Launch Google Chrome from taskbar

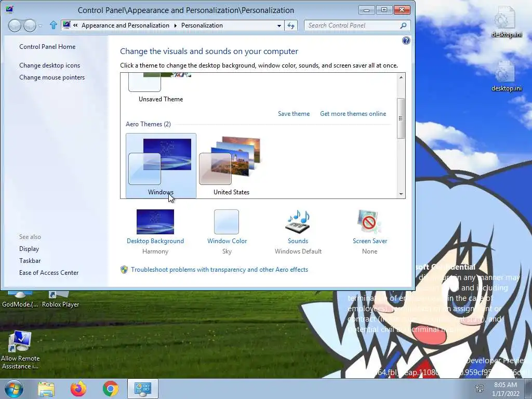pyautogui.click(x=111, y=389)
